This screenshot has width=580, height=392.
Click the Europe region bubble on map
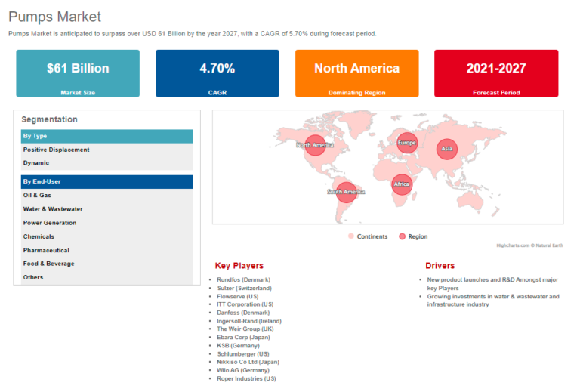click(406, 142)
